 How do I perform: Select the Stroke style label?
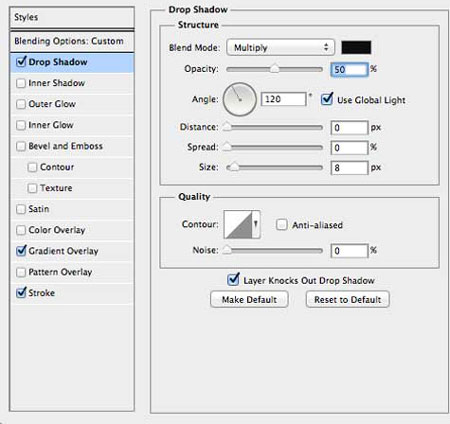point(42,293)
